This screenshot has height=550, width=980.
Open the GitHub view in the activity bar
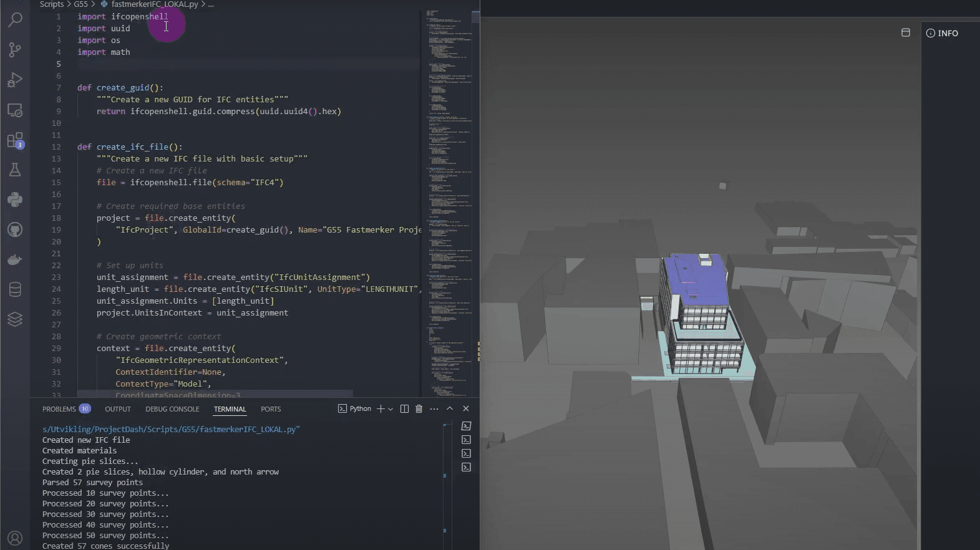15,229
